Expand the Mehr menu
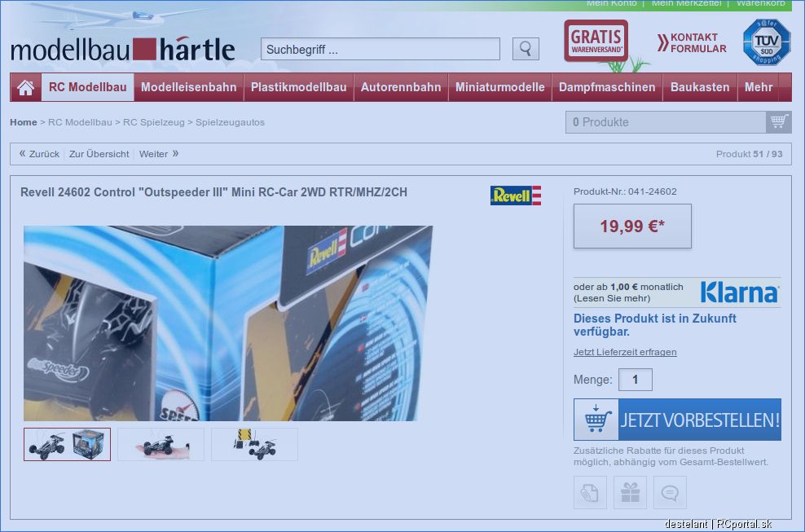Image resolution: width=805 pixels, height=532 pixels. point(759,87)
